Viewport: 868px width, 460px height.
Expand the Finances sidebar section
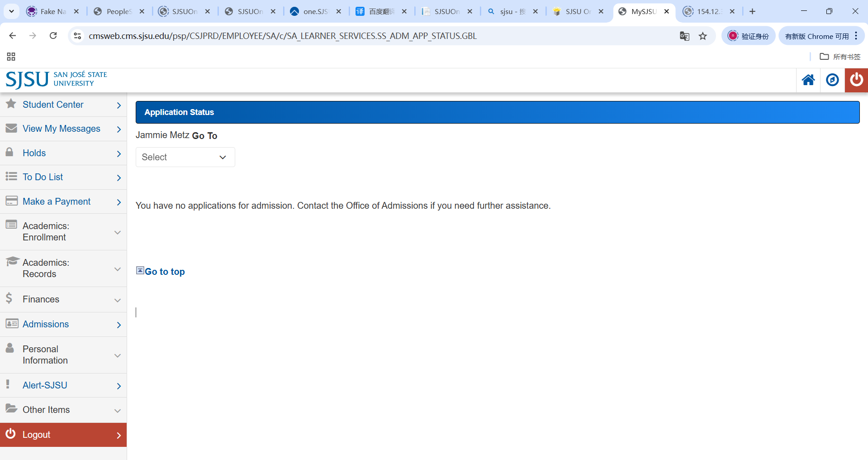(x=63, y=299)
